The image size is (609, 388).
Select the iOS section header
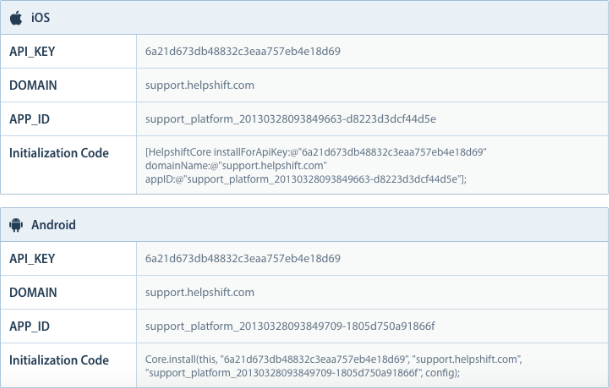(304, 18)
